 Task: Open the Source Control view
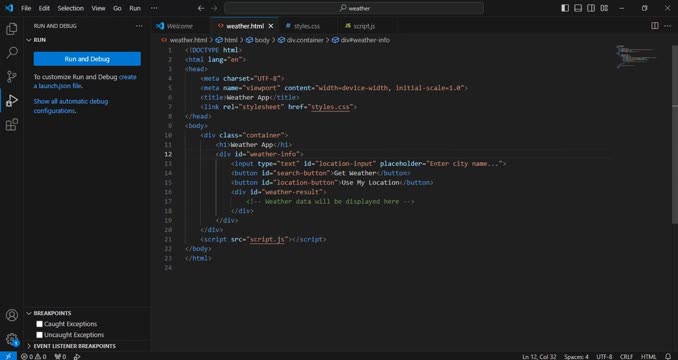[12, 77]
